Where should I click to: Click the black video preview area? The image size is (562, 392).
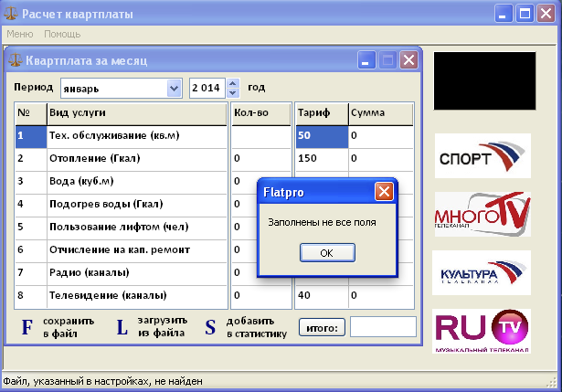484,80
